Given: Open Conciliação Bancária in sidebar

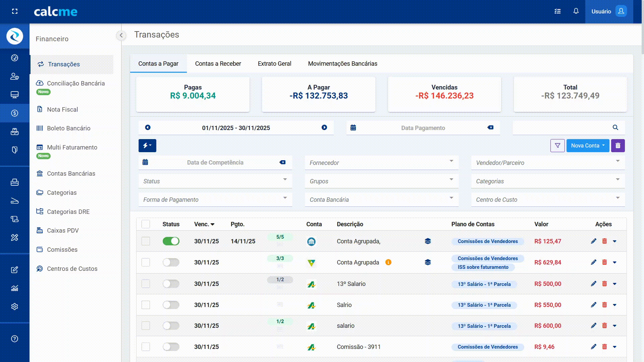Looking at the screenshot, I should (x=75, y=83).
